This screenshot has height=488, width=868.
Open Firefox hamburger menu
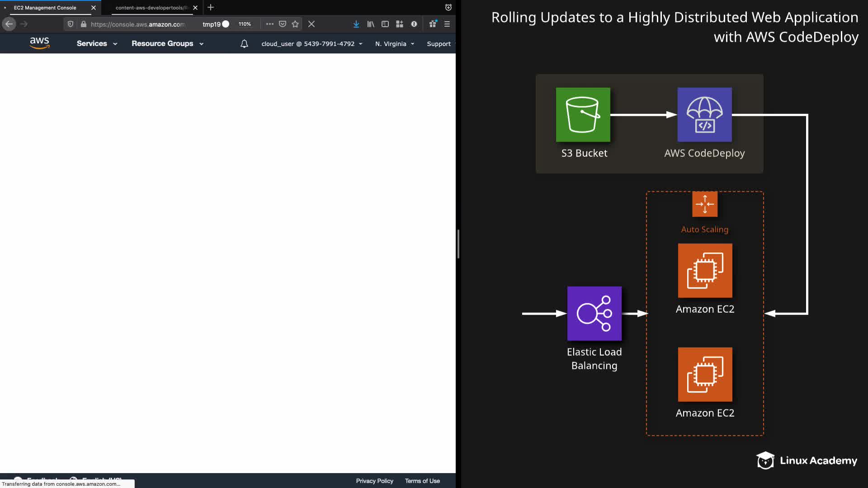(447, 24)
